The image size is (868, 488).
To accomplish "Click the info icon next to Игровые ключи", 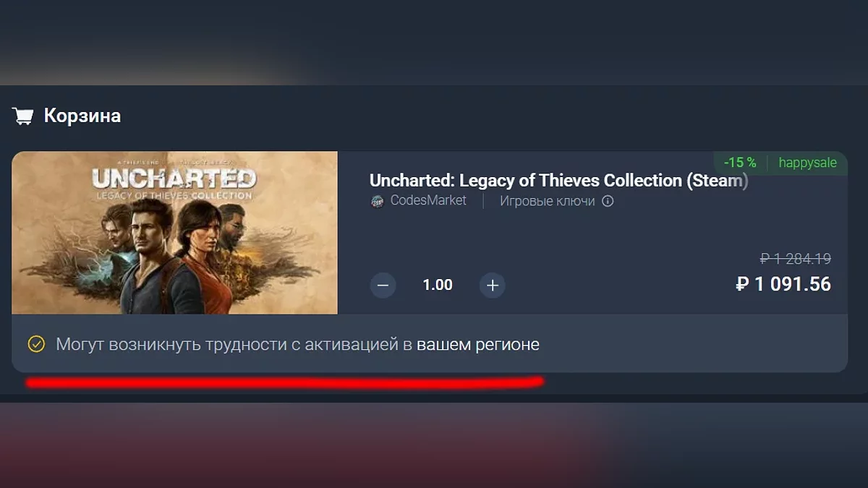I will tap(608, 201).
